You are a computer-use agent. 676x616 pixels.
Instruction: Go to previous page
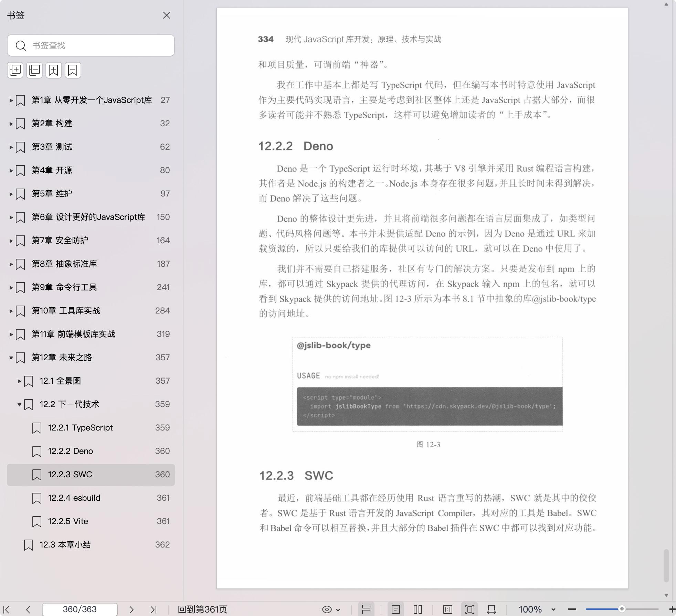pos(28,609)
